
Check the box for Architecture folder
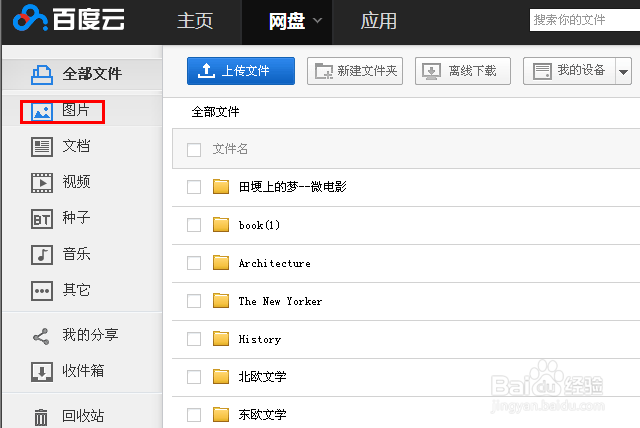pos(194,263)
